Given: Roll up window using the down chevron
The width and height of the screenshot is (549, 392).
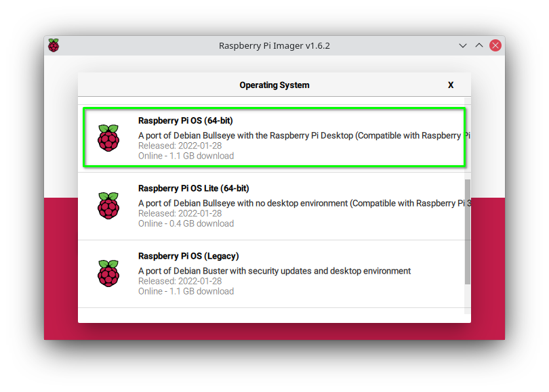Looking at the screenshot, I should click(463, 45).
